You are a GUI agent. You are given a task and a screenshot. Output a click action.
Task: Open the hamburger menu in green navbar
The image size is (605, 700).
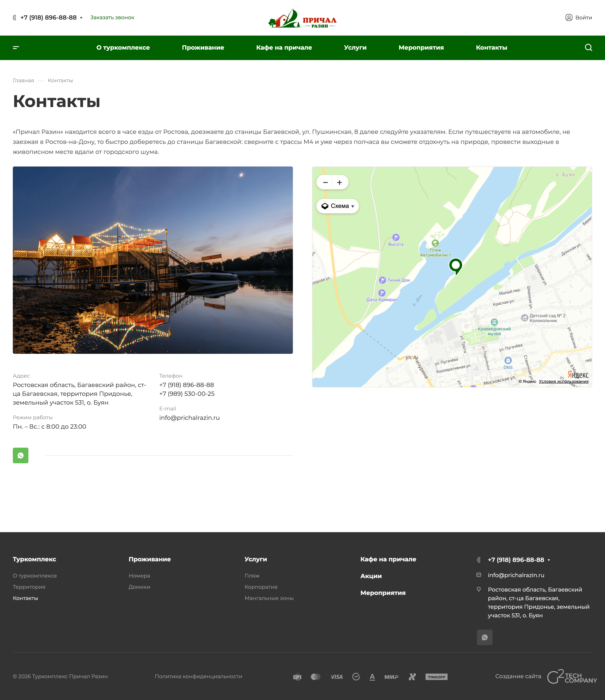click(x=16, y=48)
